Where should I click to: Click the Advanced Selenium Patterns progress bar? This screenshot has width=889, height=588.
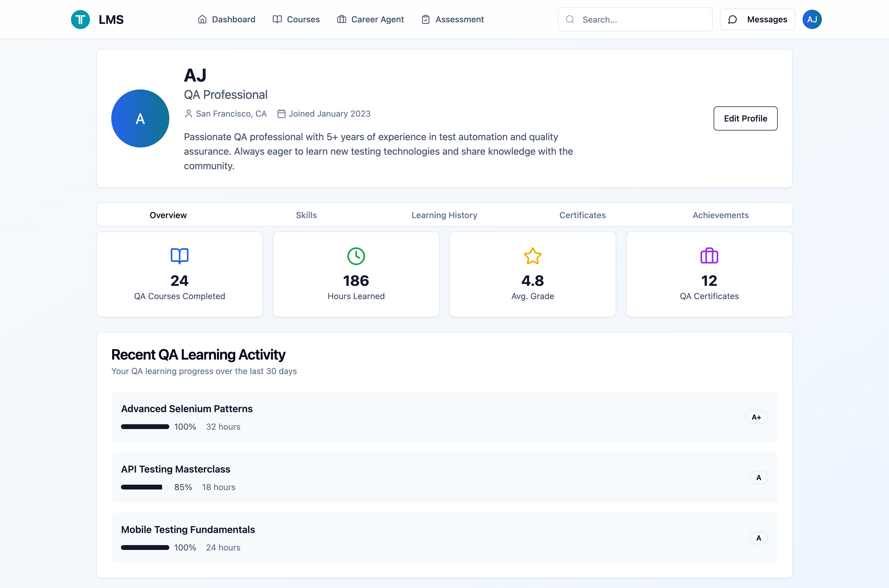point(145,427)
